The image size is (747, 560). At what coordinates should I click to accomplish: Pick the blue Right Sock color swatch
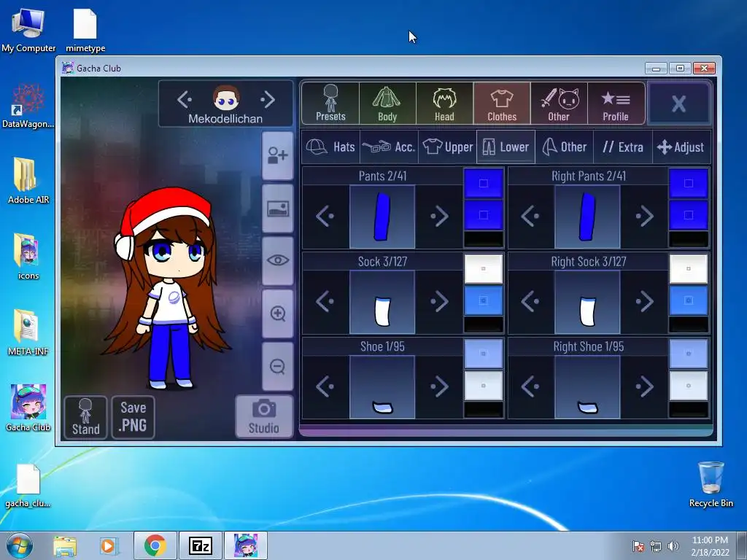(x=689, y=300)
